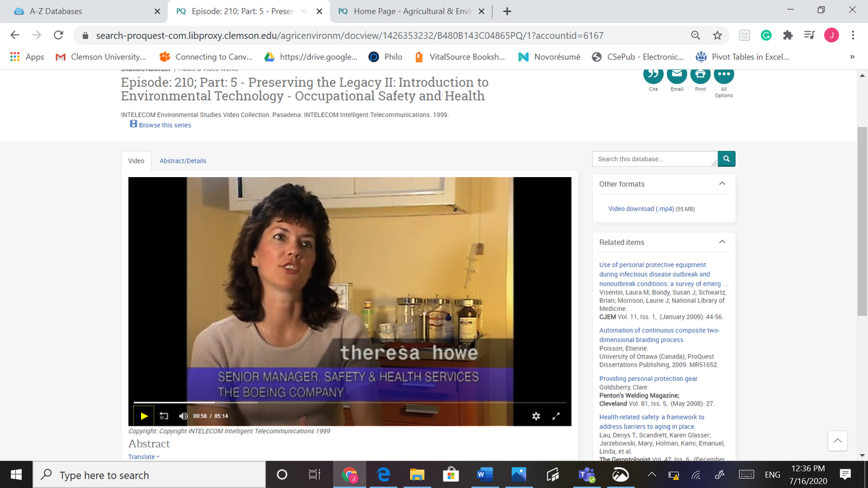Open the Translate dropdown
868x488 pixels.
click(144, 457)
